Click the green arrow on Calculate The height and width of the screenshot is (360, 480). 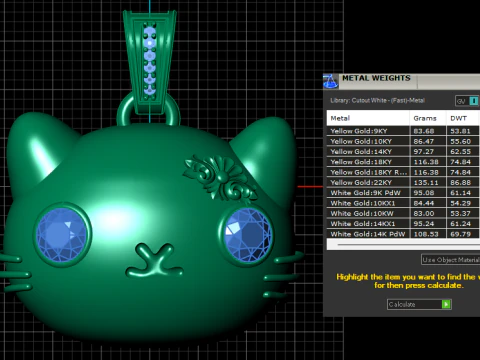point(446,304)
